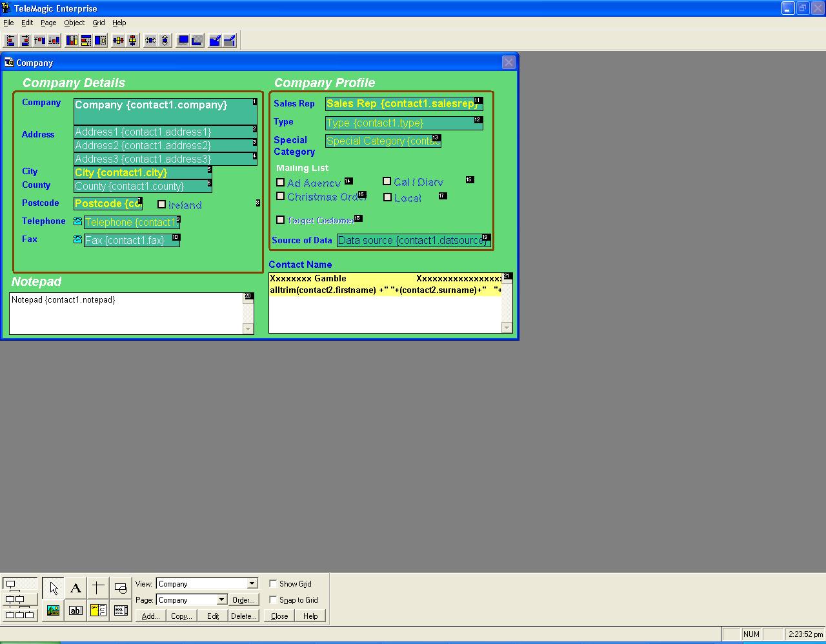
Task: Click the bring to front toolbar icon
Action: pos(183,41)
